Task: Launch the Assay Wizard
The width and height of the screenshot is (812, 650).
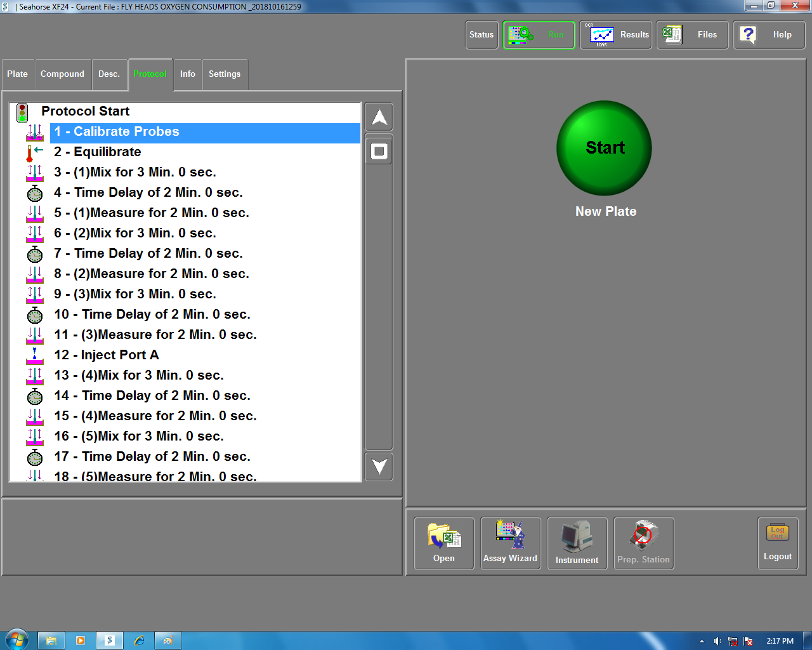Action: (511, 543)
